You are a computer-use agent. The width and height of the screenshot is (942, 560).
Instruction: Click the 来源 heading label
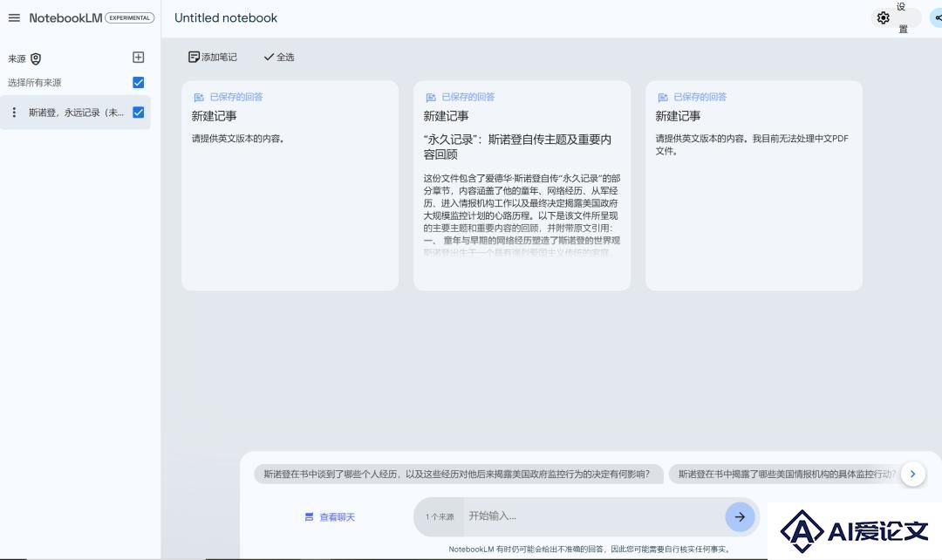click(x=17, y=59)
